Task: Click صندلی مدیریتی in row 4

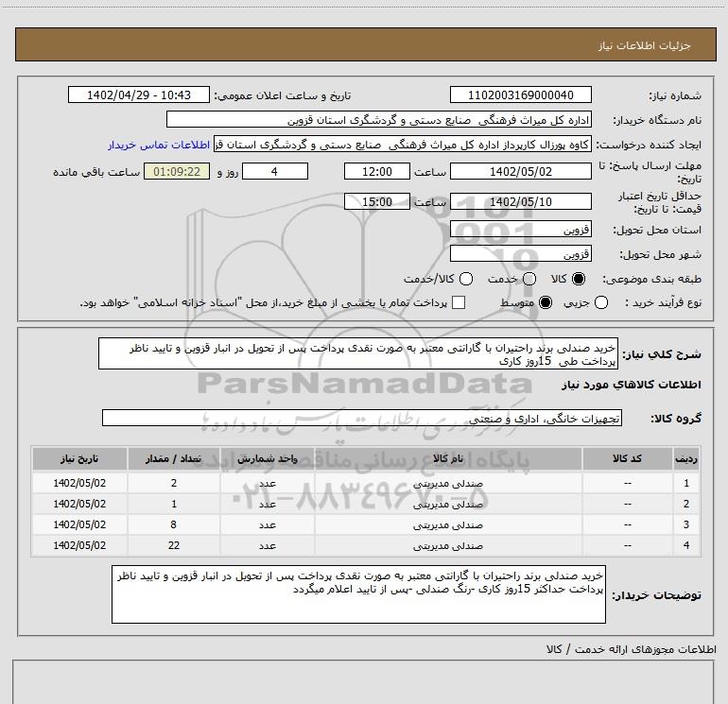Action: pyautogui.click(x=448, y=546)
